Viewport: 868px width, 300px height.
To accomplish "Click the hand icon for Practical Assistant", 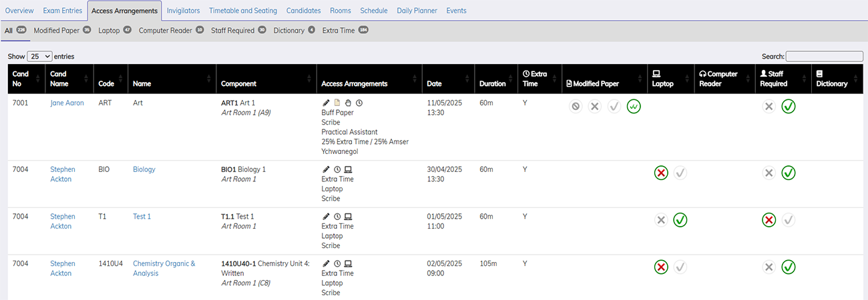I will (348, 103).
